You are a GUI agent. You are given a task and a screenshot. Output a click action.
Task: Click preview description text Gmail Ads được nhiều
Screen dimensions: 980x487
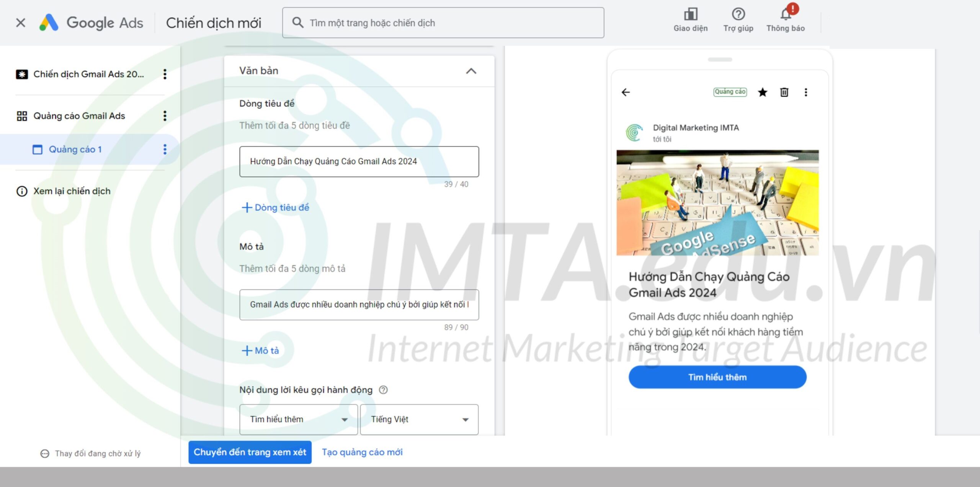(x=715, y=332)
